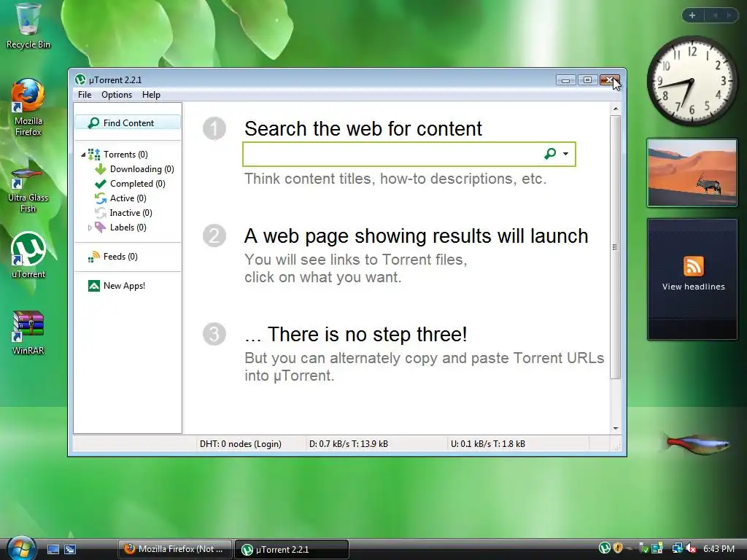The width and height of the screenshot is (747, 560).
Task: Open Feeds (0) text entry
Action: click(x=120, y=257)
